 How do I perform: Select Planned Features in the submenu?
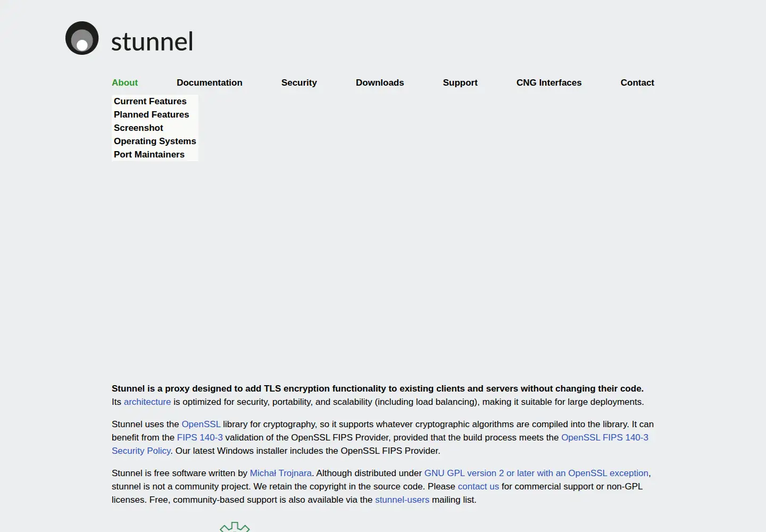click(152, 114)
